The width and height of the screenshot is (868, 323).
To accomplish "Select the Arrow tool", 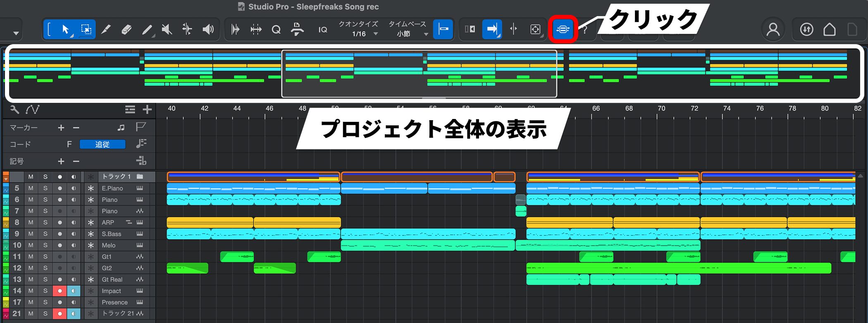I will [x=65, y=29].
